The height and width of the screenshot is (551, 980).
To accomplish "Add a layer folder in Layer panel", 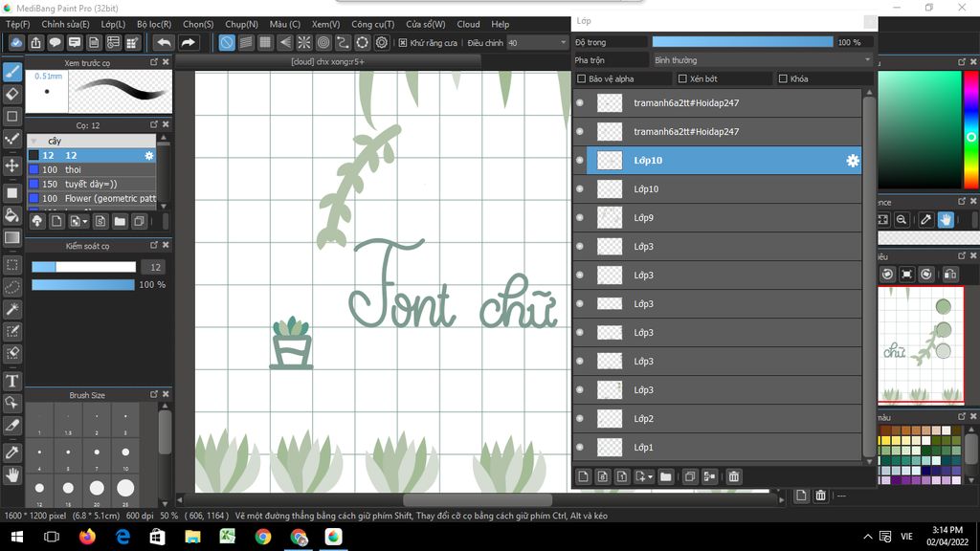I will [x=666, y=476].
